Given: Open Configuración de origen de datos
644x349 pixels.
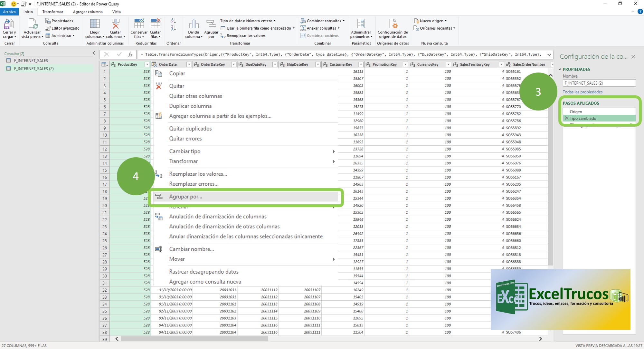Looking at the screenshot, I should coord(393,24).
